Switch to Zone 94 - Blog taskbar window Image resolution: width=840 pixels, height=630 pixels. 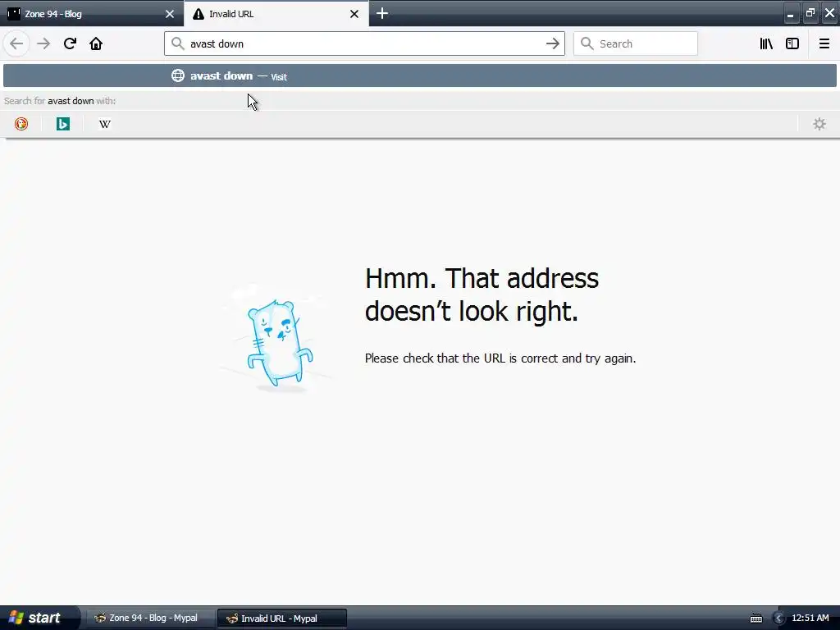click(151, 618)
